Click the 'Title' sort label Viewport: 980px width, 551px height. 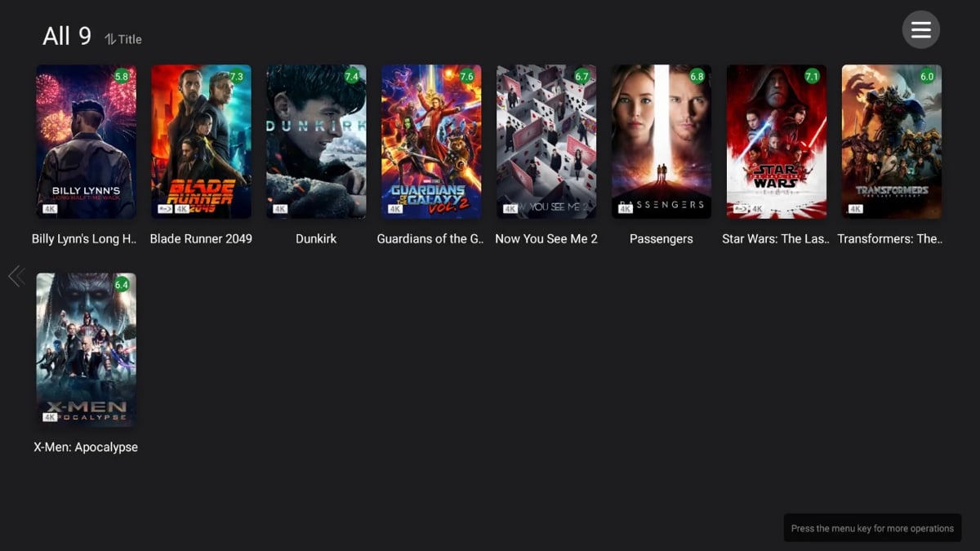point(130,39)
